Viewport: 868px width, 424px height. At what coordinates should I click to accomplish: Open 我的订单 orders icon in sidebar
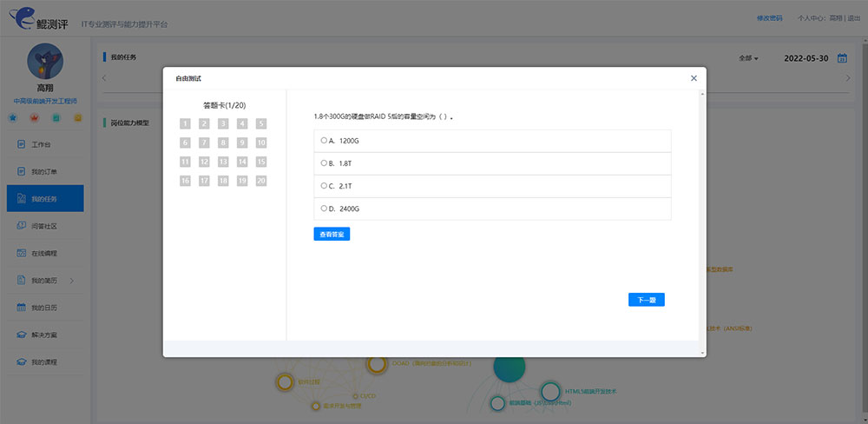(23, 172)
